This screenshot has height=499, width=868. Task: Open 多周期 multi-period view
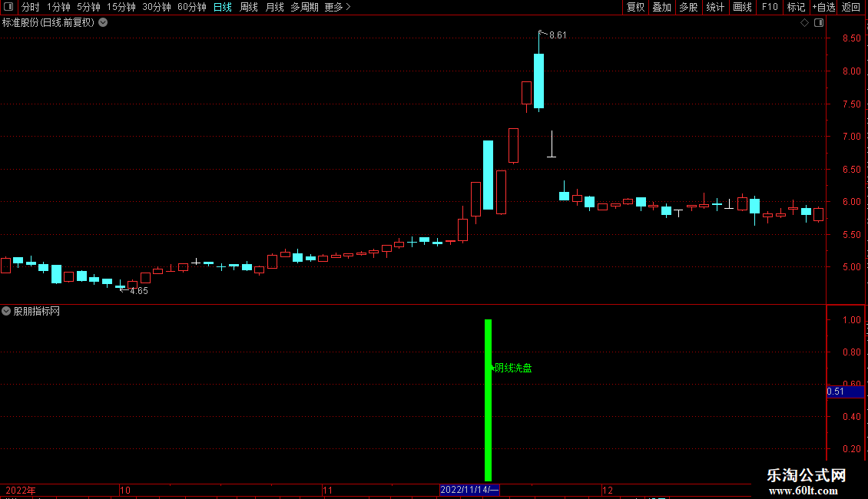pos(304,7)
